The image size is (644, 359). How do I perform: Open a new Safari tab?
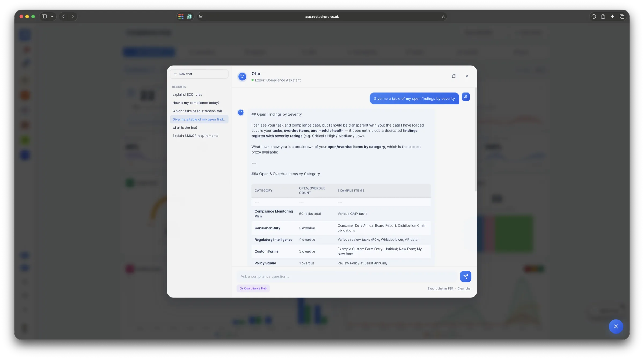[612, 17]
